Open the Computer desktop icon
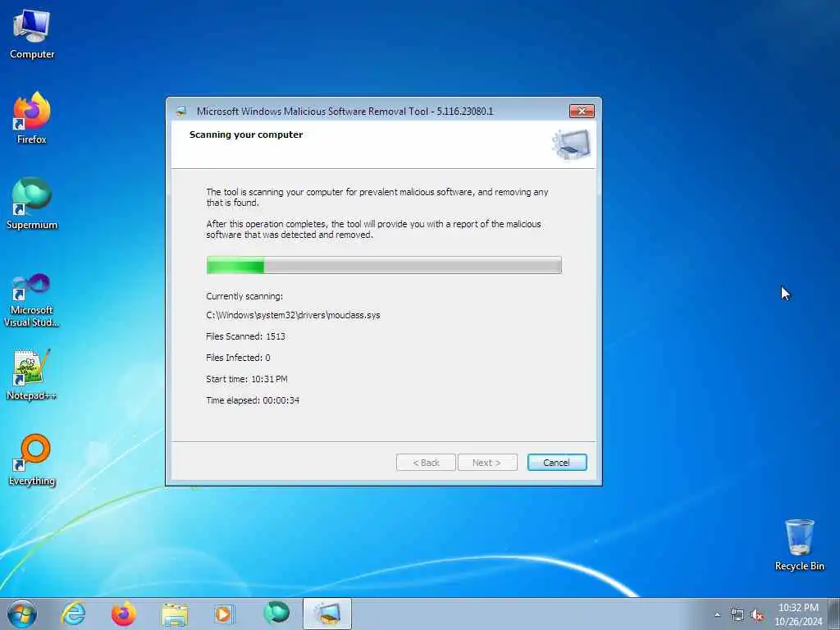 (32, 34)
